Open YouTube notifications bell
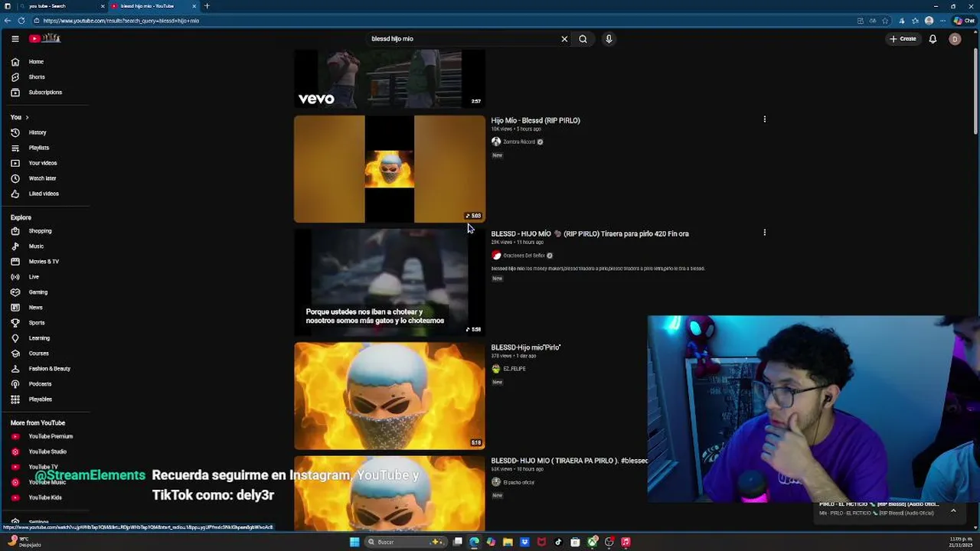This screenshot has width=980, height=551. (x=933, y=39)
